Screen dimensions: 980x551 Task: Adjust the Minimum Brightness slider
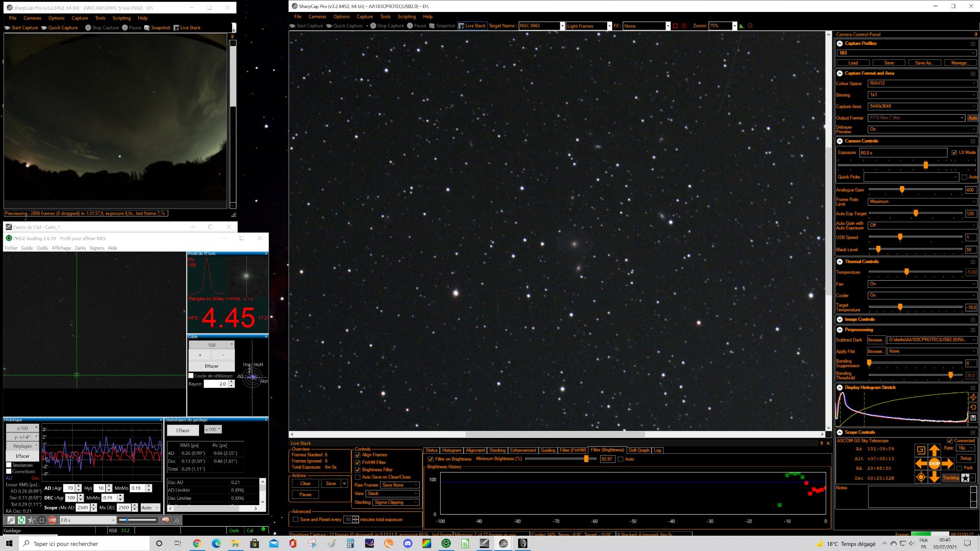coord(586,459)
